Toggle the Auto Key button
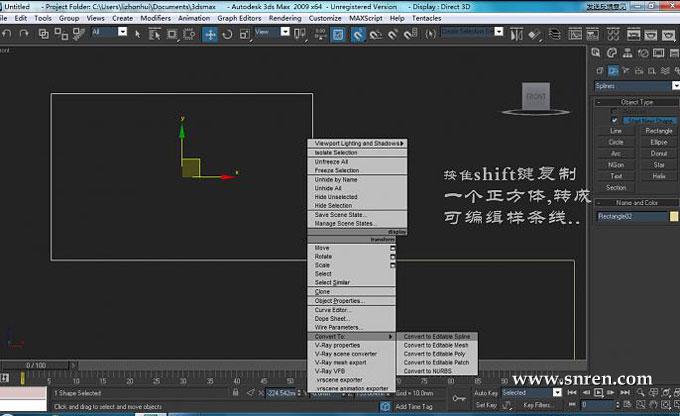The image size is (680, 416). [486, 393]
